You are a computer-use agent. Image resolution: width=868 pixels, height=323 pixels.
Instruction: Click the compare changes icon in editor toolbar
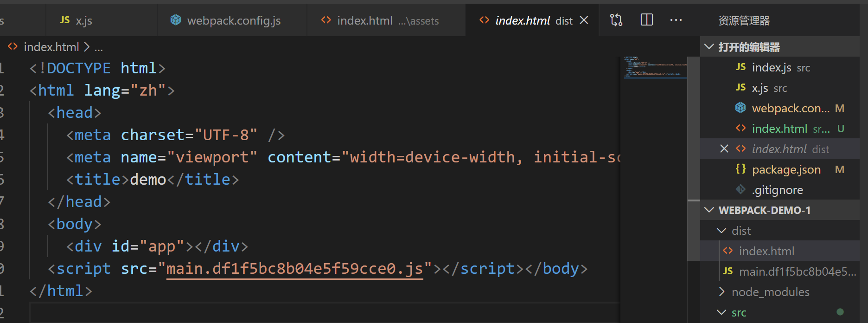pyautogui.click(x=616, y=20)
